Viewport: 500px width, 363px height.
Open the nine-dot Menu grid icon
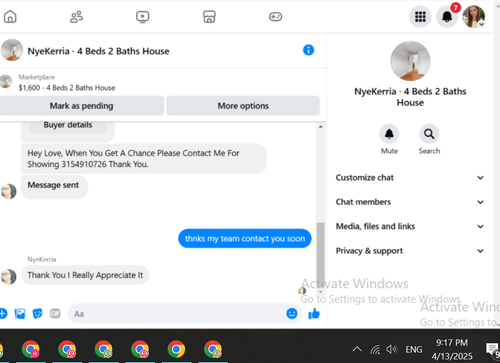coord(420,17)
